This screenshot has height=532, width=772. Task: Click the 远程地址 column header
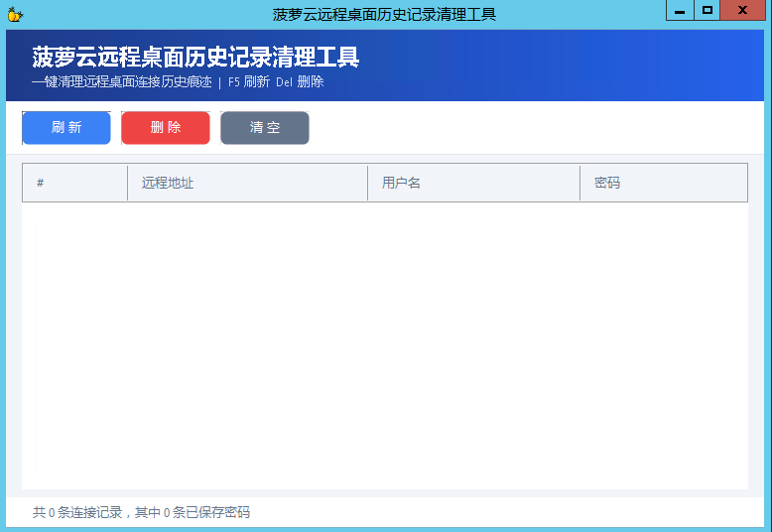click(x=247, y=183)
